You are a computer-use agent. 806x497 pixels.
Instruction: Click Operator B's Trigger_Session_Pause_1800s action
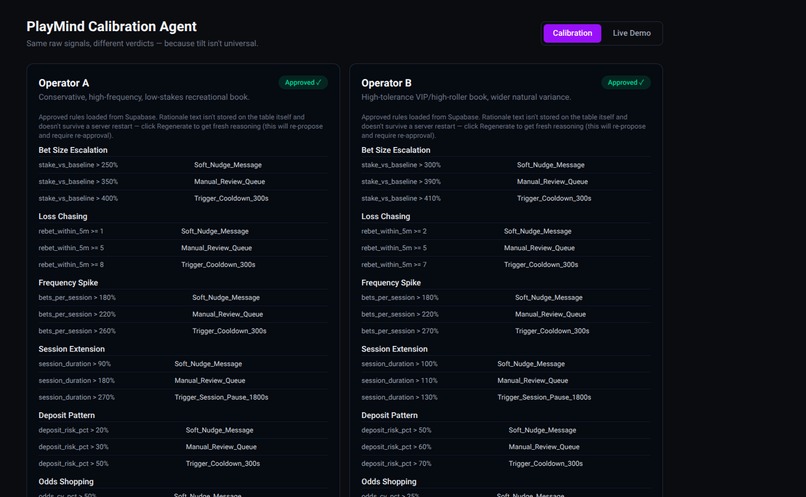coord(544,397)
